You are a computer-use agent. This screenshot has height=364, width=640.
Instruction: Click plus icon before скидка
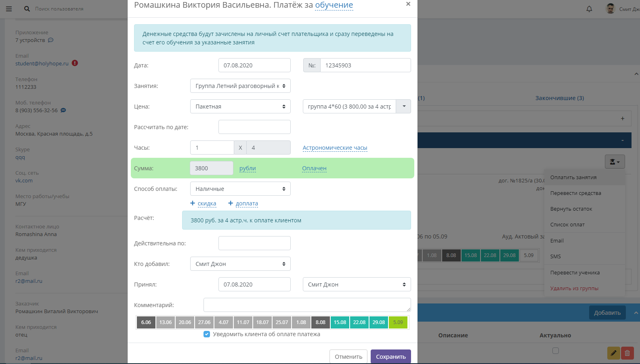point(193,203)
